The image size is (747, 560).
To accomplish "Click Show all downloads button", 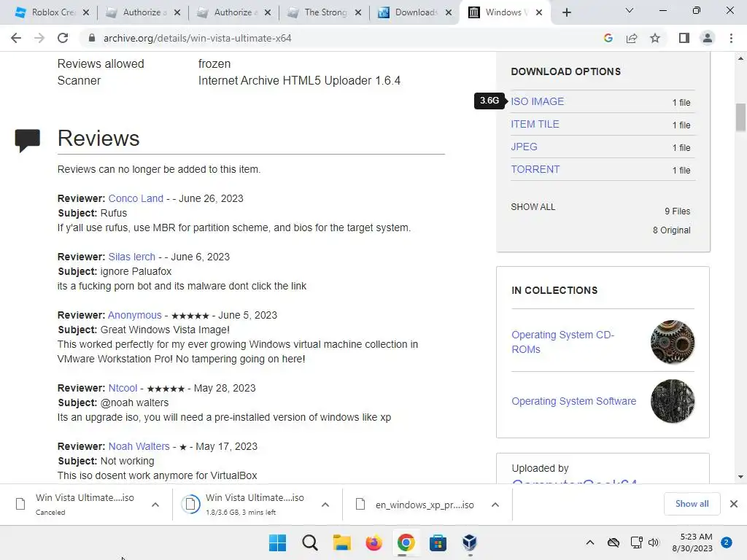I will coord(692,504).
